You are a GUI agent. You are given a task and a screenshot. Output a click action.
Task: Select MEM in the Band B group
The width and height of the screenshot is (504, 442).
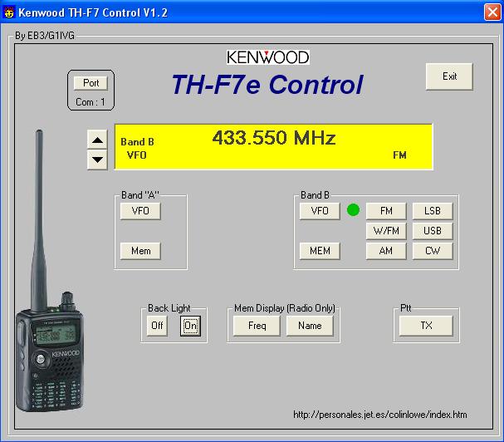320,251
